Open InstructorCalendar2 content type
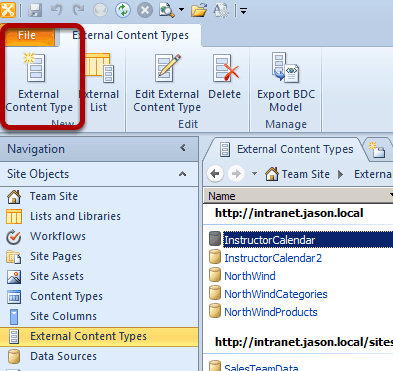 tap(273, 258)
